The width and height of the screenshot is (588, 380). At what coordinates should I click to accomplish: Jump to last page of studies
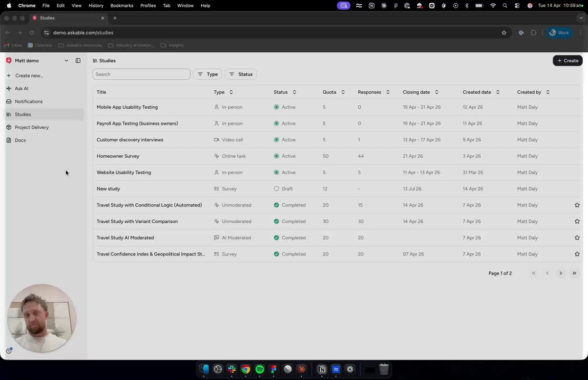tap(574, 273)
